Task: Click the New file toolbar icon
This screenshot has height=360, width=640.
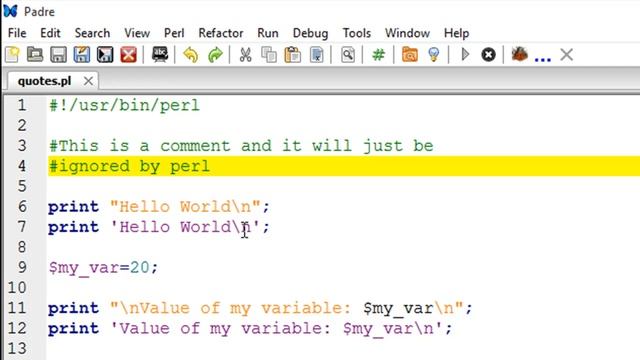Action: tap(12, 54)
